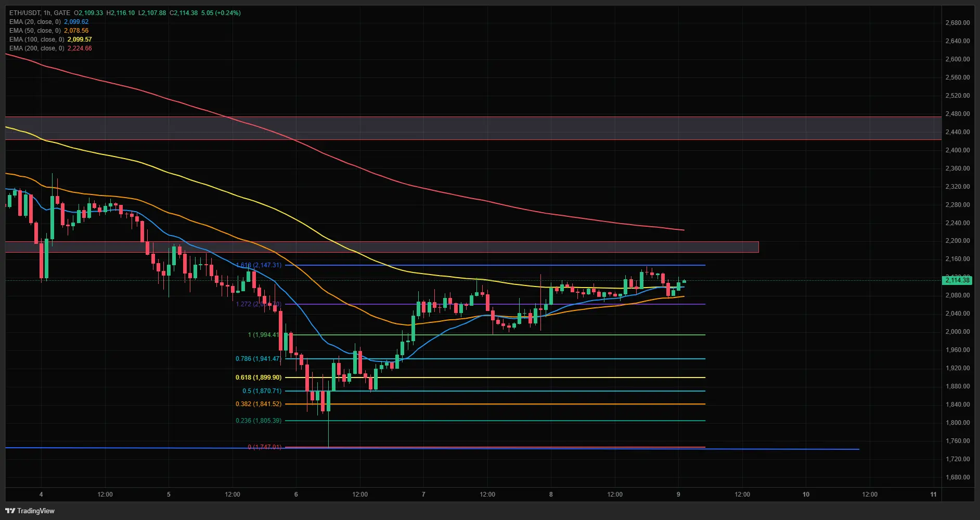Screen dimensions: 980x520
Task: Click date label 7 on the time axis
Action: (423, 495)
